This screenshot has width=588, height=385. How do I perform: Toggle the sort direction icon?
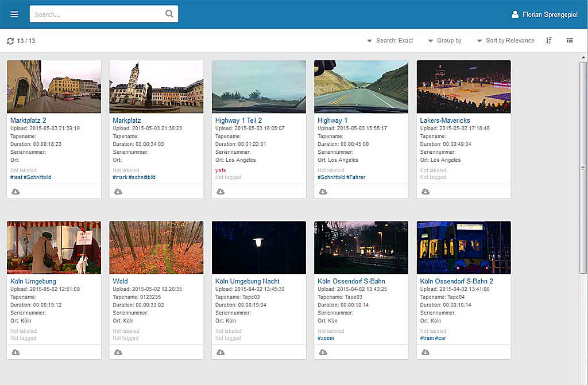click(549, 41)
